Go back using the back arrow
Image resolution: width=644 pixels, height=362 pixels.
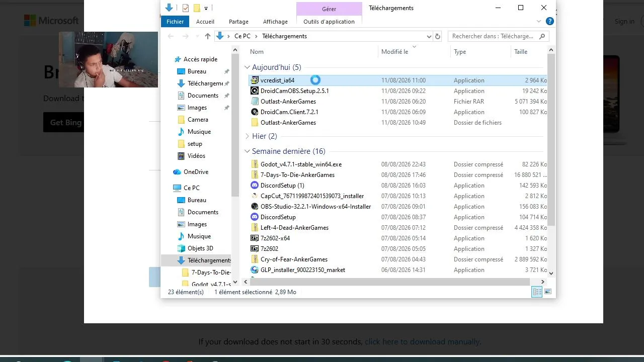[x=171, y=36]
